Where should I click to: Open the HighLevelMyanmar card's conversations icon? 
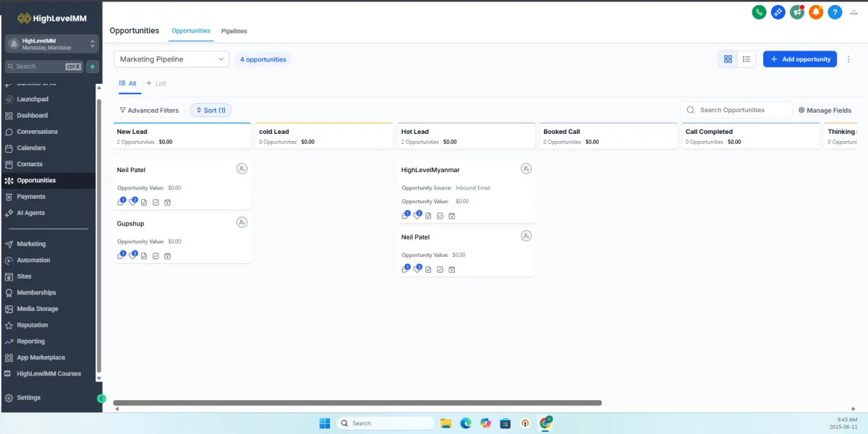point(405,216)
